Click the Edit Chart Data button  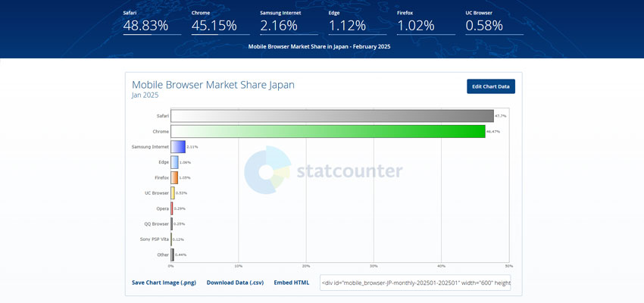coord(490,86)
